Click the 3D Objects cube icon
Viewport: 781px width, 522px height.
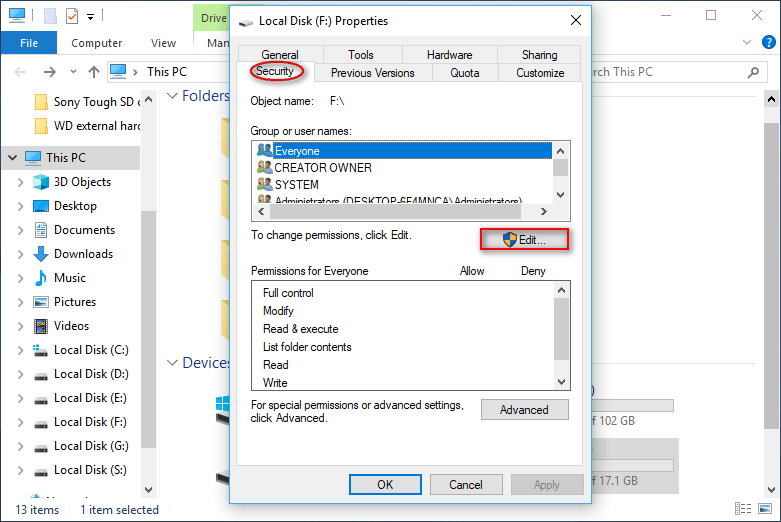click(41, 182)
